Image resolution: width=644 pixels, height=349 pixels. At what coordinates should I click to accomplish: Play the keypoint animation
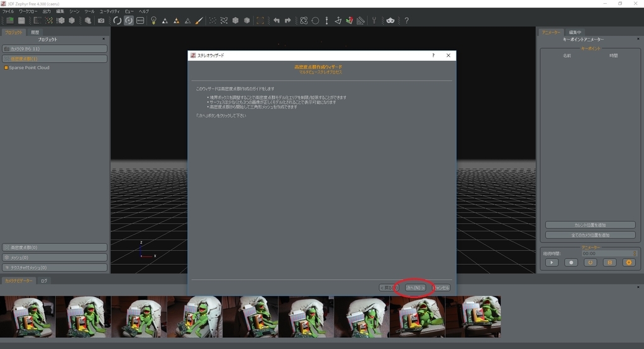point(552,262)
